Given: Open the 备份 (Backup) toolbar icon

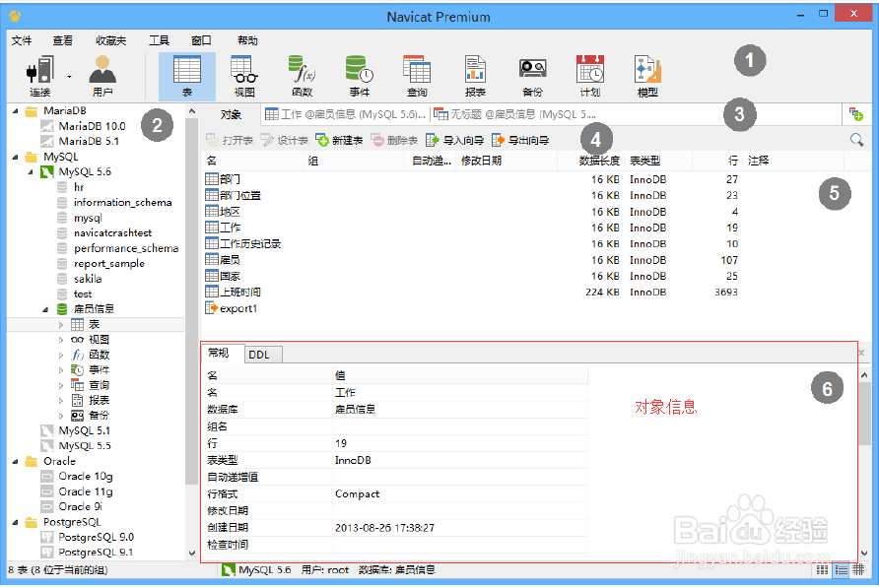Looking at the screenshot, I should pyautogui.click(x=532, y=74).
